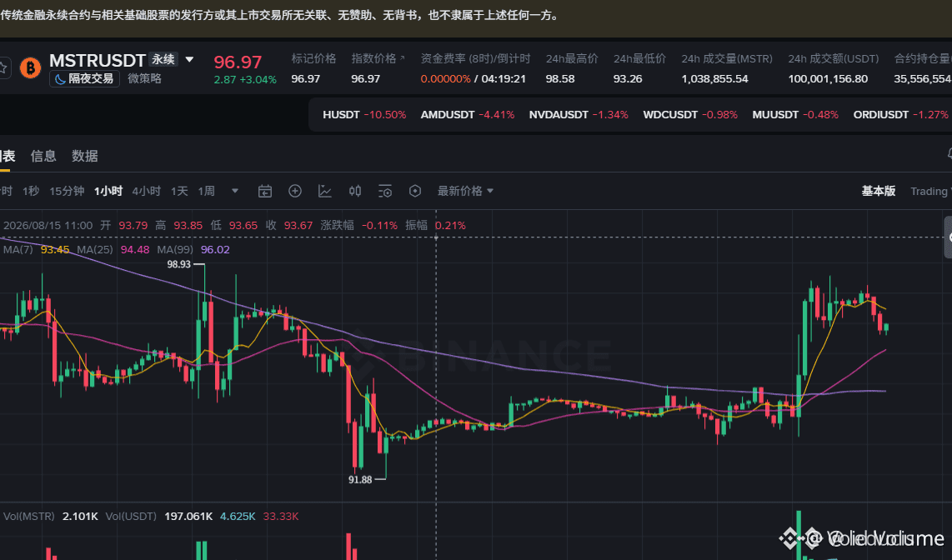Click the Vol(MSTR) 2.101K indicator label
The width and height of the screenshot is (952, 560).
coord(50,517)
